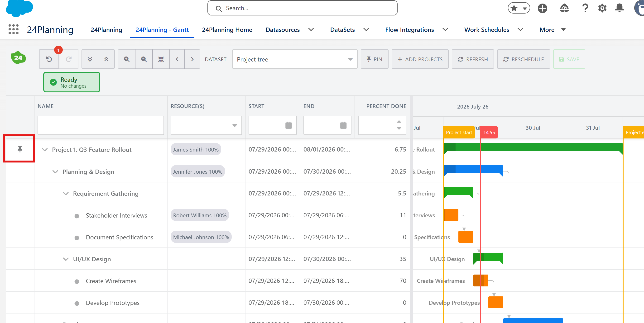This screenshot has width=644, height=323.
Task: Open the Global Actions plus icon
Action: (x=542, y=8)
